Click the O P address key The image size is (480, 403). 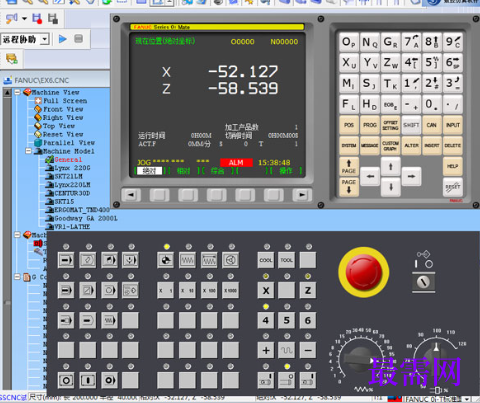click(349, 42)
